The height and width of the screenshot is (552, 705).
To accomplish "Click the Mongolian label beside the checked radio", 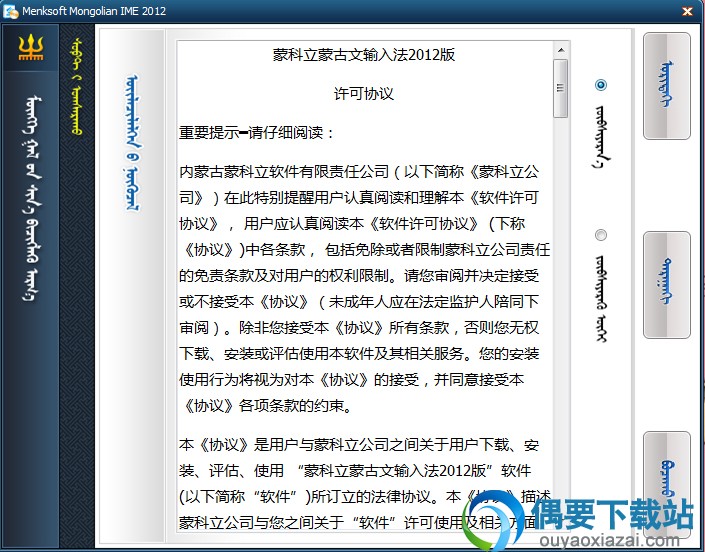I will pos(601,137).
